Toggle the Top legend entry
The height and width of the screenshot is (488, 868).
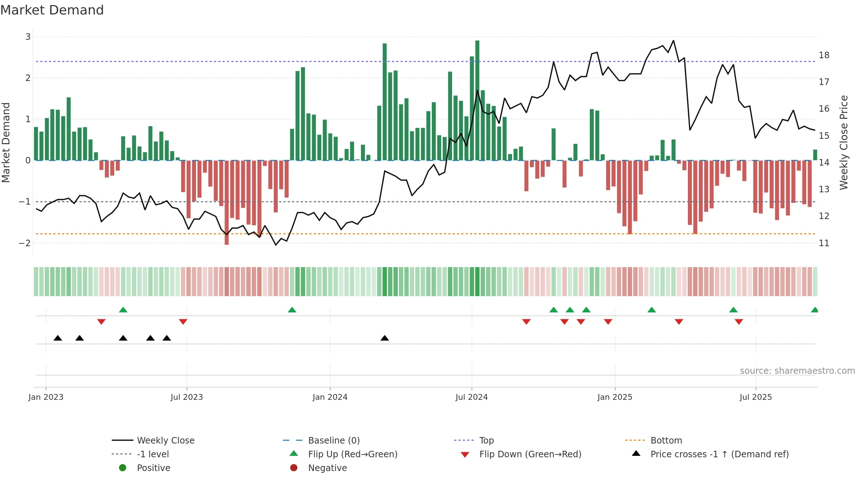coord(474,440)
